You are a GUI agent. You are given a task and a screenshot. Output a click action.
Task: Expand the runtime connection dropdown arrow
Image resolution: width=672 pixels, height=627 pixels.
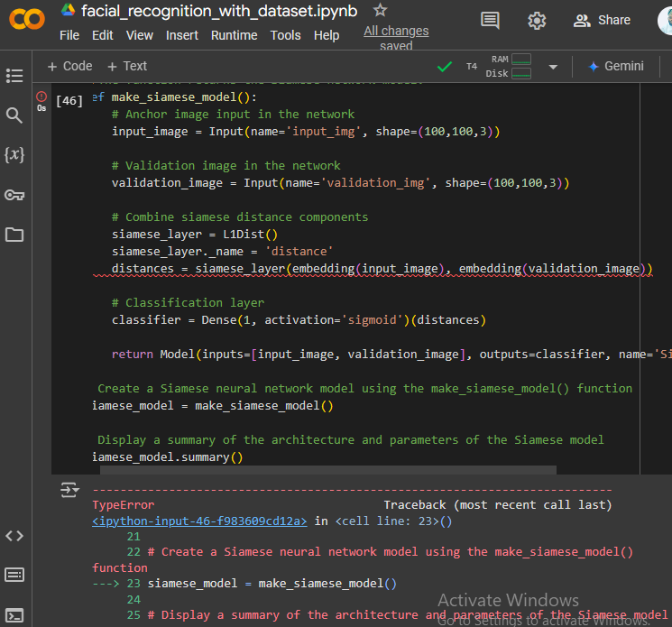tap(553, 67)
